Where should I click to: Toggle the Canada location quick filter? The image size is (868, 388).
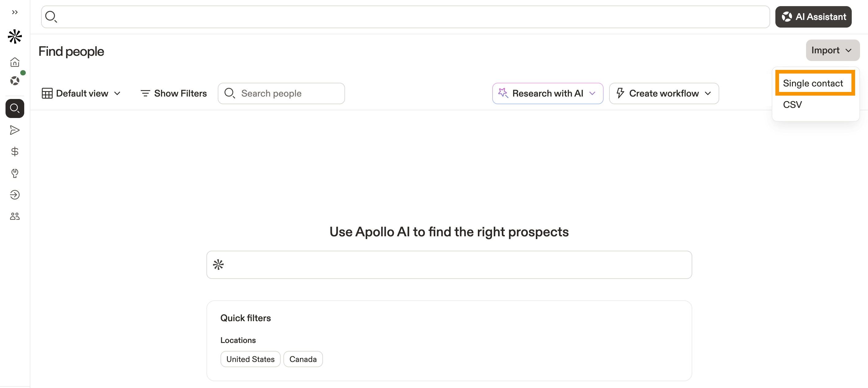tap(303, 359)
